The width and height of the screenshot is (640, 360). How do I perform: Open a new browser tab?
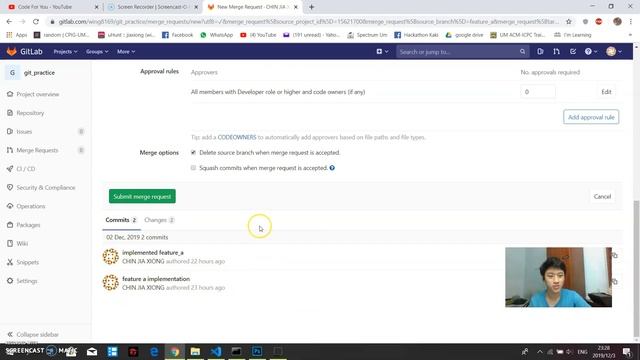[311, 7]
